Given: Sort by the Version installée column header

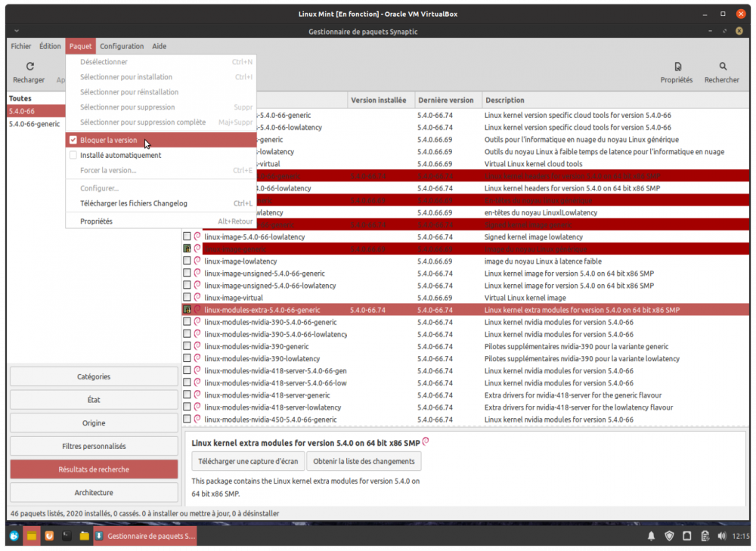Looking at the screenshot, I should pyautogui.click(x=378, y=100).
